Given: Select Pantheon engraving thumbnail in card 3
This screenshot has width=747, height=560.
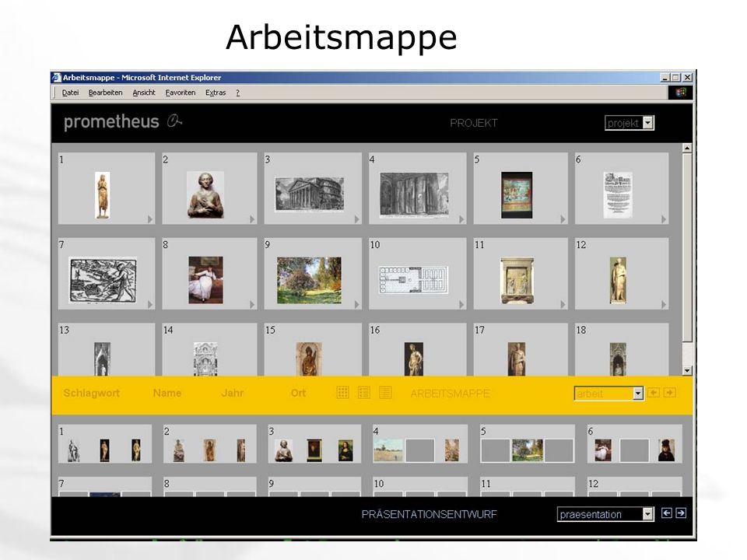Looking at the screenshot, I should point(310,194).
